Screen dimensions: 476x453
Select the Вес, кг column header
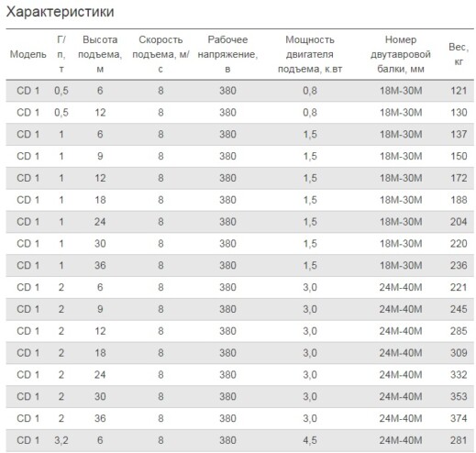459,54
